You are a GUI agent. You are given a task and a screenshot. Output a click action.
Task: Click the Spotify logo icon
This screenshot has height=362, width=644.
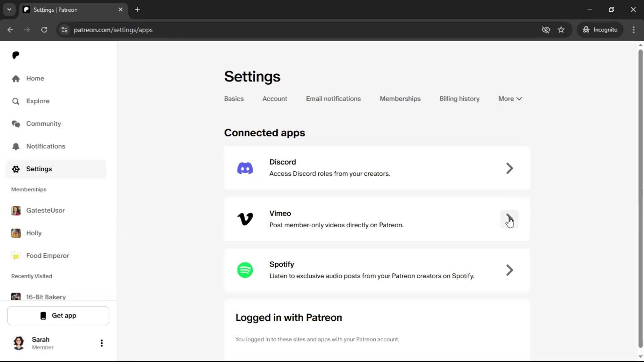click(245, 270)
